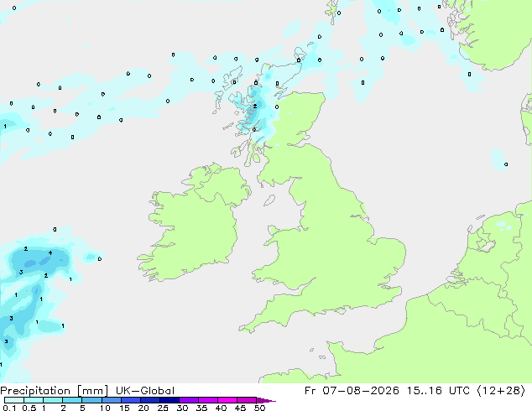Click the legend label '10'
Screen dimensions: 532x411
coord(105,408)
